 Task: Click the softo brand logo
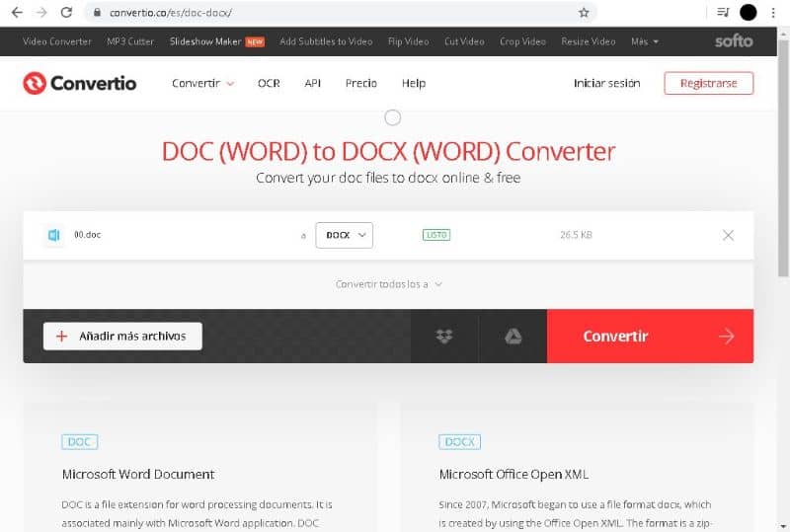click(734, 41)
